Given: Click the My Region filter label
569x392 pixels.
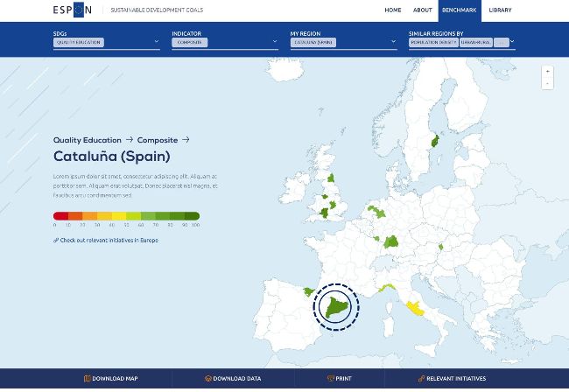Looking at the screenshot, I should [306, 33].
